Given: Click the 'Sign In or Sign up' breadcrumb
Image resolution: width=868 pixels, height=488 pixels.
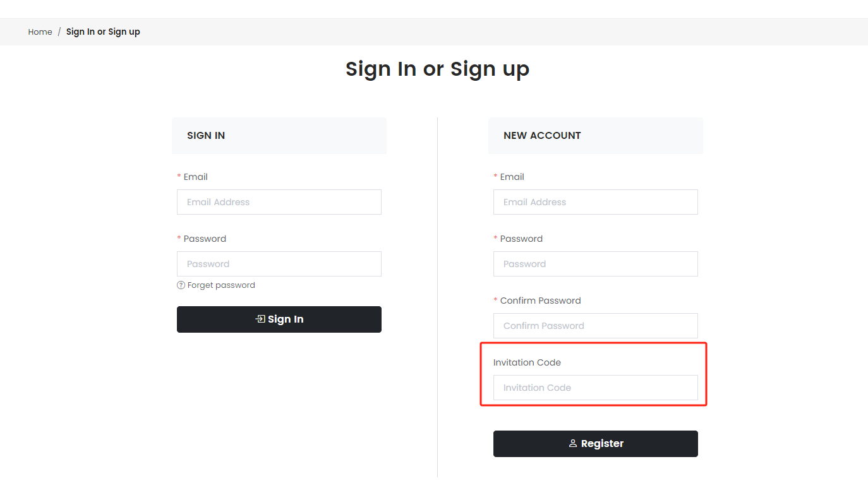Looking at the screenshot, I should [103, 32].
